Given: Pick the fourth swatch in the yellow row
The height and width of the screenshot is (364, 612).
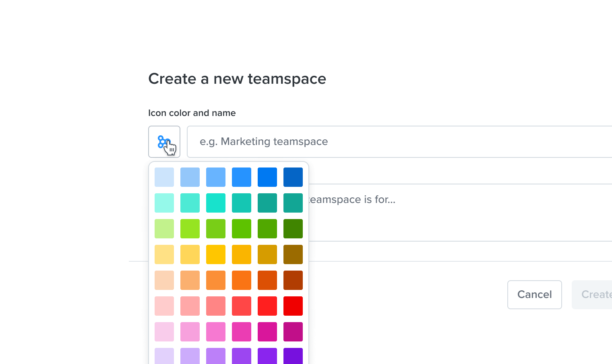Looking at the screenshot, I should pos(242,254).
